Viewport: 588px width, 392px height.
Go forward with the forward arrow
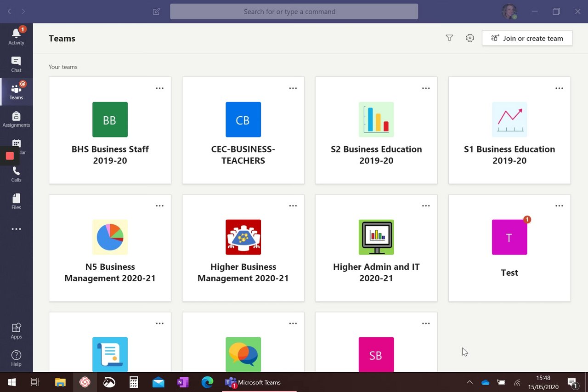point(23,11)
